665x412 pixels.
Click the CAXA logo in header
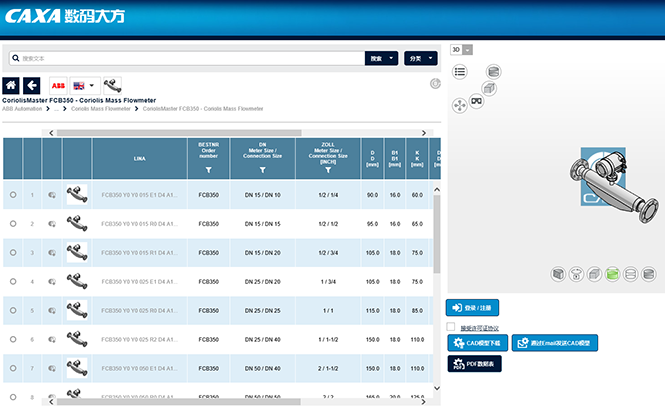pos(65,16)
